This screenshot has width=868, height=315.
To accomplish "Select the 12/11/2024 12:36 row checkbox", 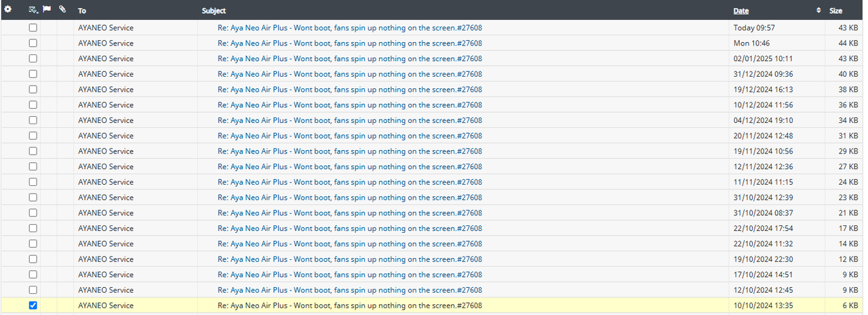I will point(33,166).
